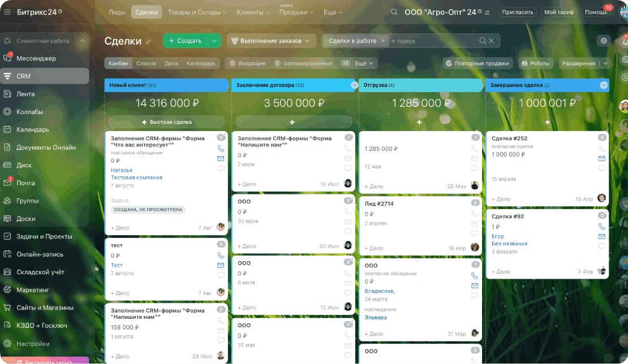The width and height of the screenshot is (628, 364).
Task: Click + Дело on Сделка #252 card
Action: (x=501, y=199)
